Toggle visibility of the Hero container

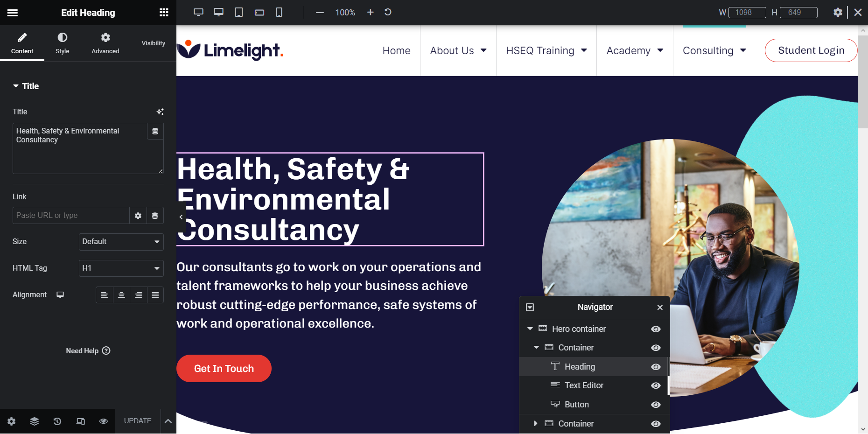pos(656,329)
